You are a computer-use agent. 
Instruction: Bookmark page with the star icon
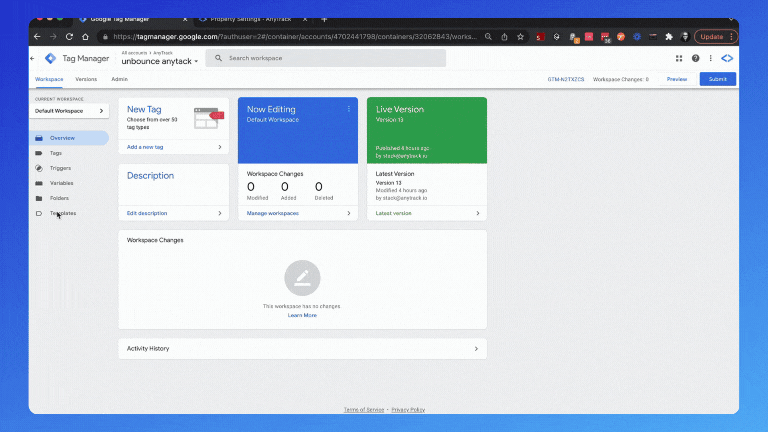pyautogui.click(x=520, y=37)
